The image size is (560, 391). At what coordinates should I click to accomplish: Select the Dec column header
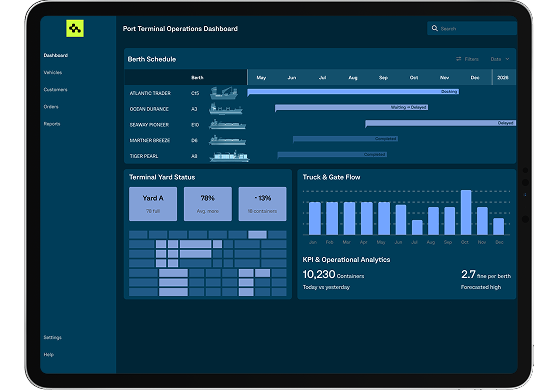pyautogui.click(x=475, y=77)
